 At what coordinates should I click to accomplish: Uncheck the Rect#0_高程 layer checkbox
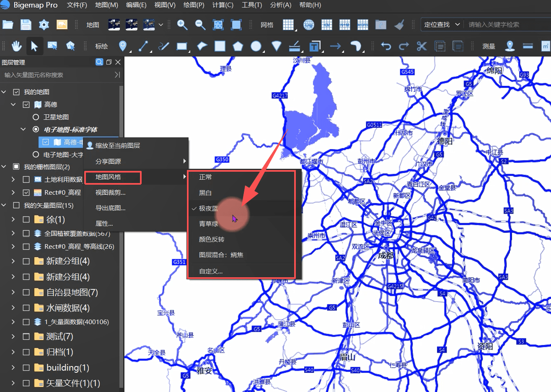26,193
